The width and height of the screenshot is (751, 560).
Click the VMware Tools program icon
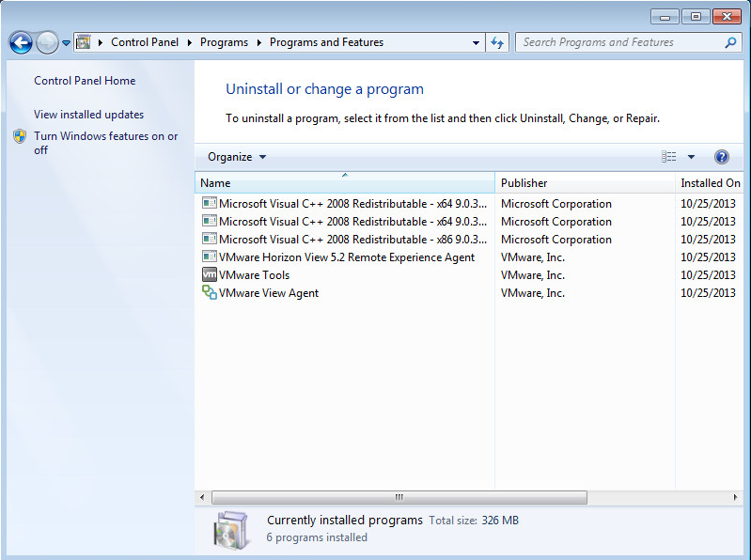(x=209, y=275)
